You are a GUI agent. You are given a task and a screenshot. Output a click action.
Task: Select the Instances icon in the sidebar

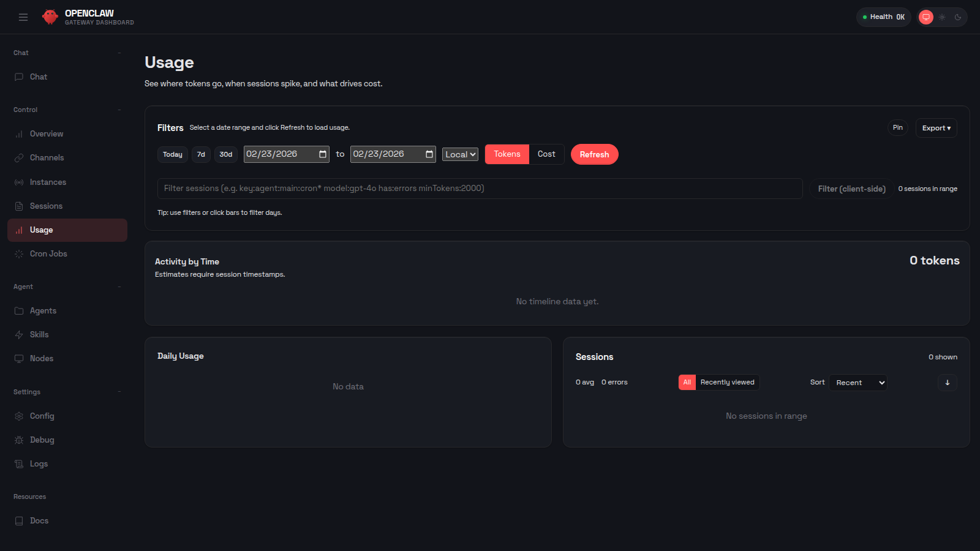[x=19, y=182]
